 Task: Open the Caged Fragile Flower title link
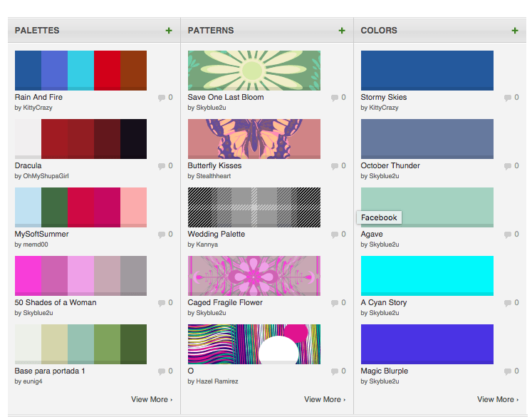click(225, 302)
